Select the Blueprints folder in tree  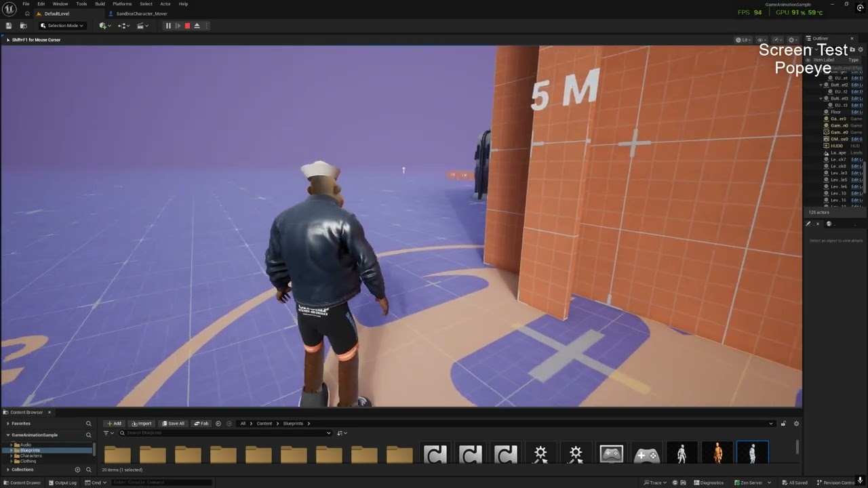30,450
